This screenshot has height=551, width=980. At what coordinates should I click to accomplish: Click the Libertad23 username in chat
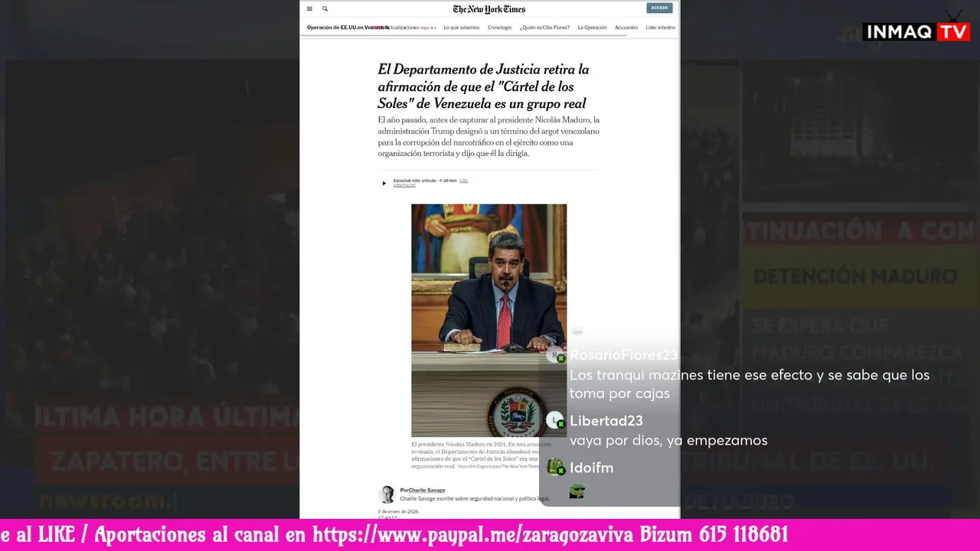tap(606, 420)
